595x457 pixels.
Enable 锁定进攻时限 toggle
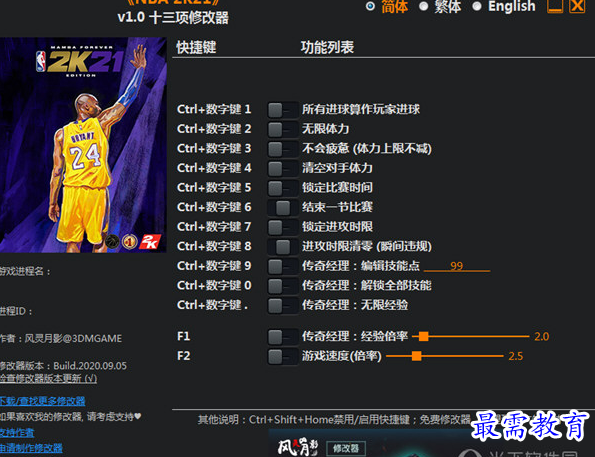click(283, 227)
